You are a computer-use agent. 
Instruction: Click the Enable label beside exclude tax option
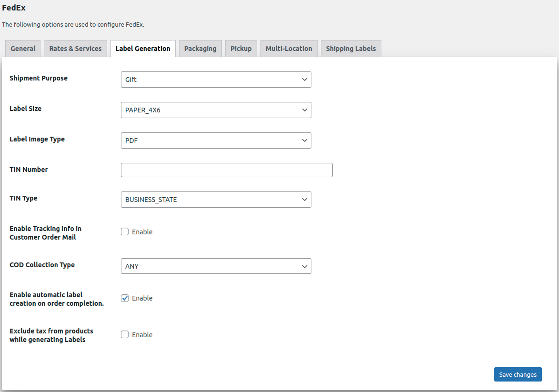click(x=142, y=335)
